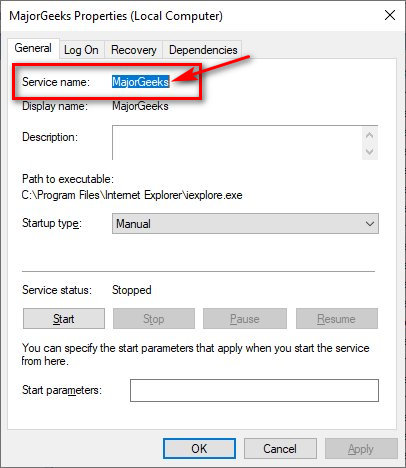The image size is (406, 468).
Task: Open the Startup type Manual dropdown
Action: click(245, 224)
